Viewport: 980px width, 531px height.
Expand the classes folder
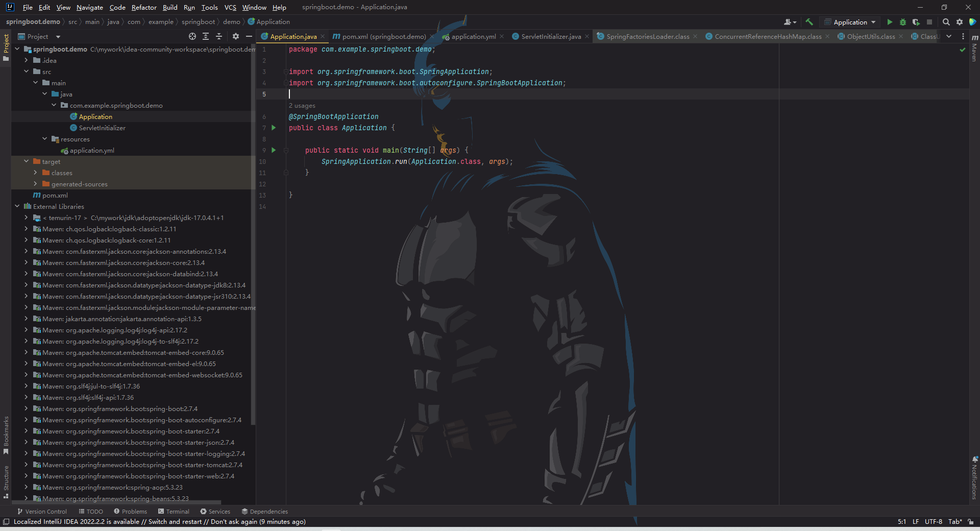35,173
